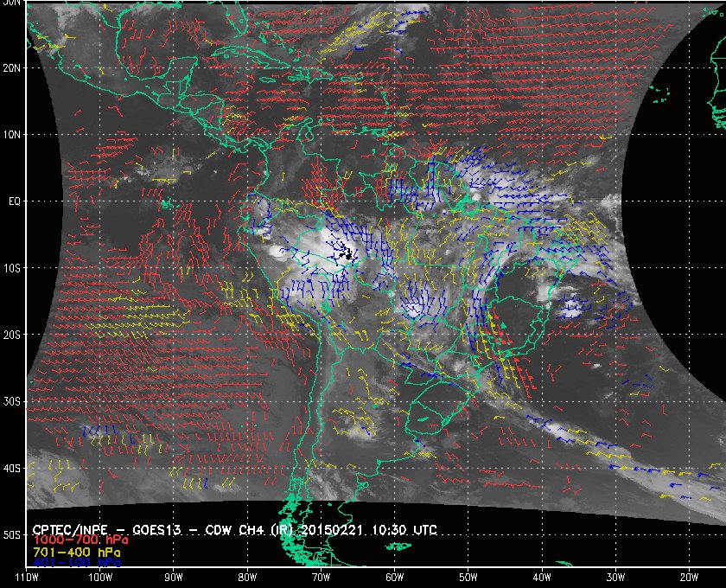Click the 90W longitude label
726x588 pixels.
(174, 577)
